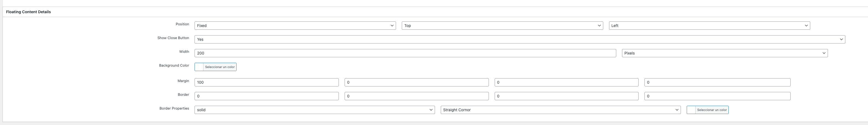Click Seleccionar un color for Background Color
The height and width of the screenshot is (125, 868).
[220, 67]
